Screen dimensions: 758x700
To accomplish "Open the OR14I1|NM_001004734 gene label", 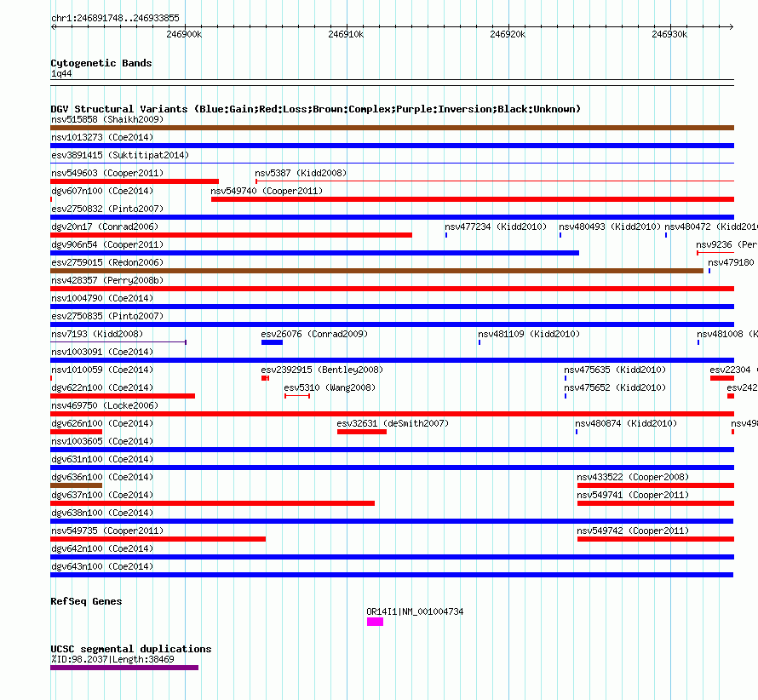I will 415,611.
